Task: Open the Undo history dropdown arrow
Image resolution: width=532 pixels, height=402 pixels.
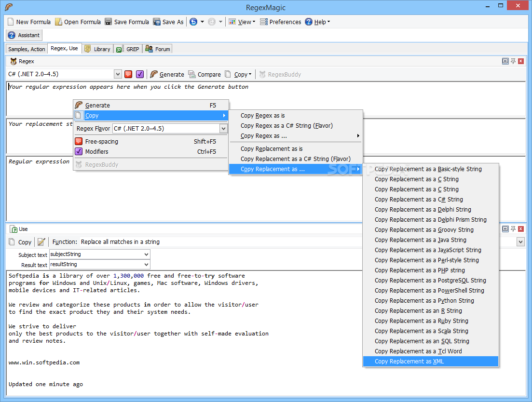Action: (202, 22)
